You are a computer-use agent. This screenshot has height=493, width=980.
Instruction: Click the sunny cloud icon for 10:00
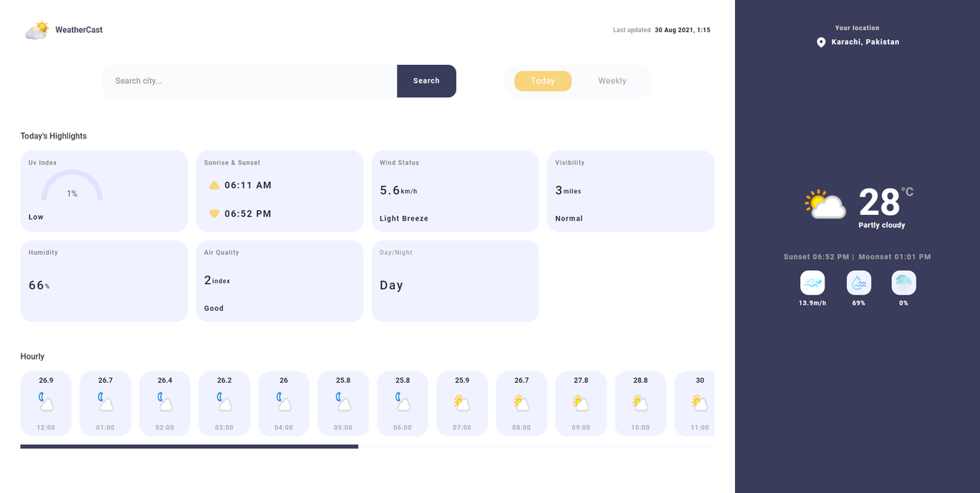tap(640, 402)
